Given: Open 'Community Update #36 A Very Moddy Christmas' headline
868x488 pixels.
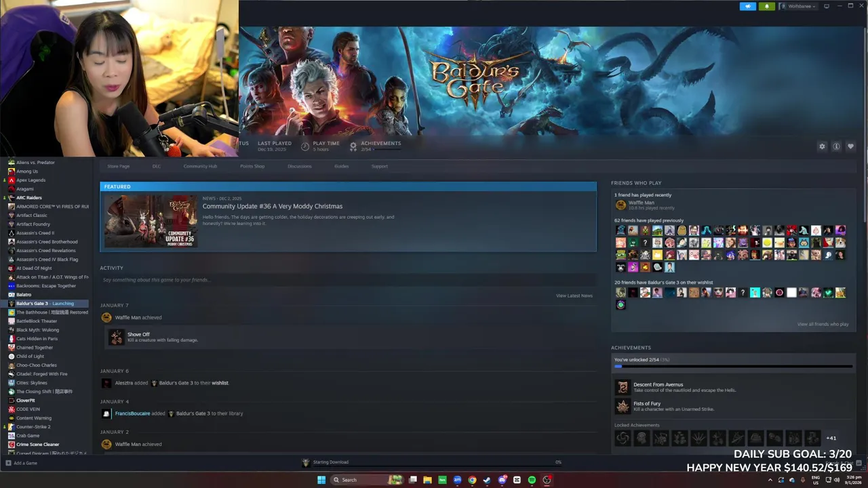Looking at the screenshot, I should [x=273, y=206].
